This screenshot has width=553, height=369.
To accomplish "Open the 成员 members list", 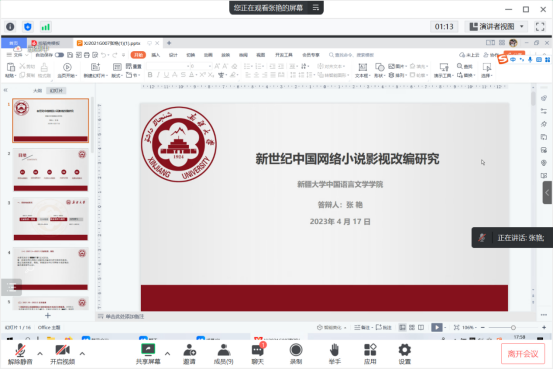I will (x=224, y=354).
